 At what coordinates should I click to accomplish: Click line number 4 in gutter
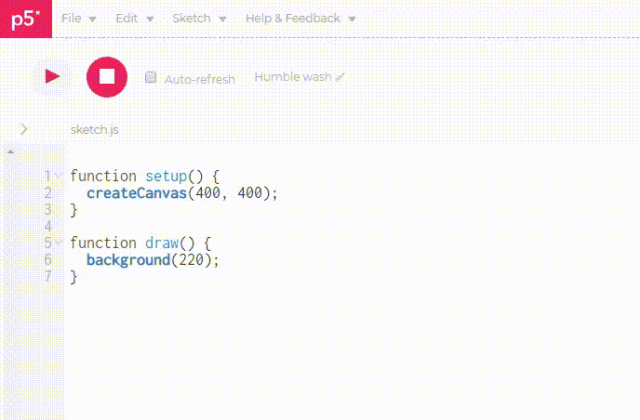[x=47, y=226]
